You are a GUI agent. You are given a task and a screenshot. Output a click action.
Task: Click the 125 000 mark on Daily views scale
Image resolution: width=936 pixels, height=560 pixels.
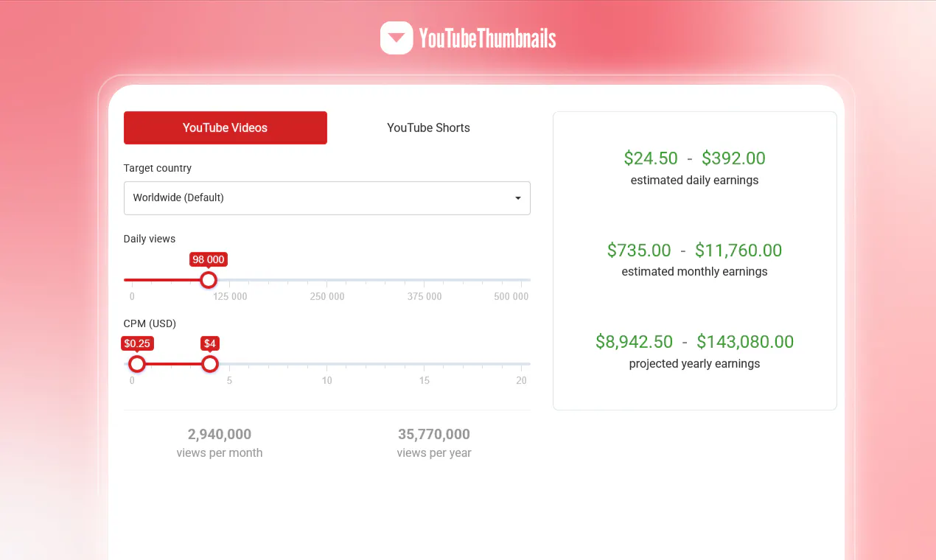pyautogui.click(x=230, y=296)
